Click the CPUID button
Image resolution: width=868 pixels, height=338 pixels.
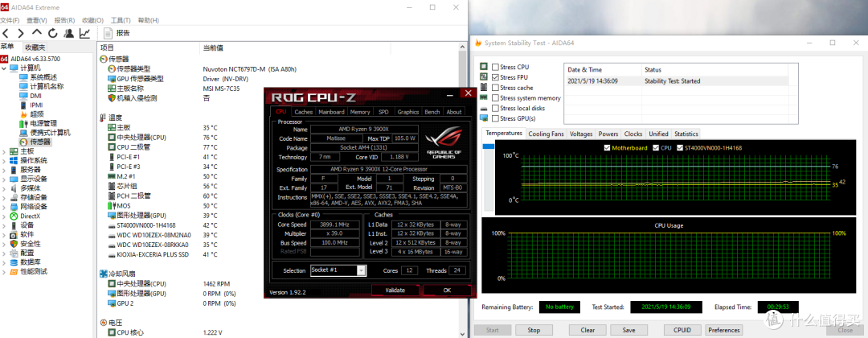point(682,330)
